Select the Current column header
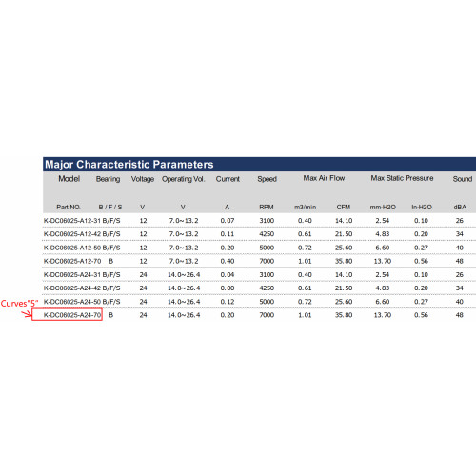Image resolution: width=476 pixels, height=476 pixels. click(x=228, y=179)
